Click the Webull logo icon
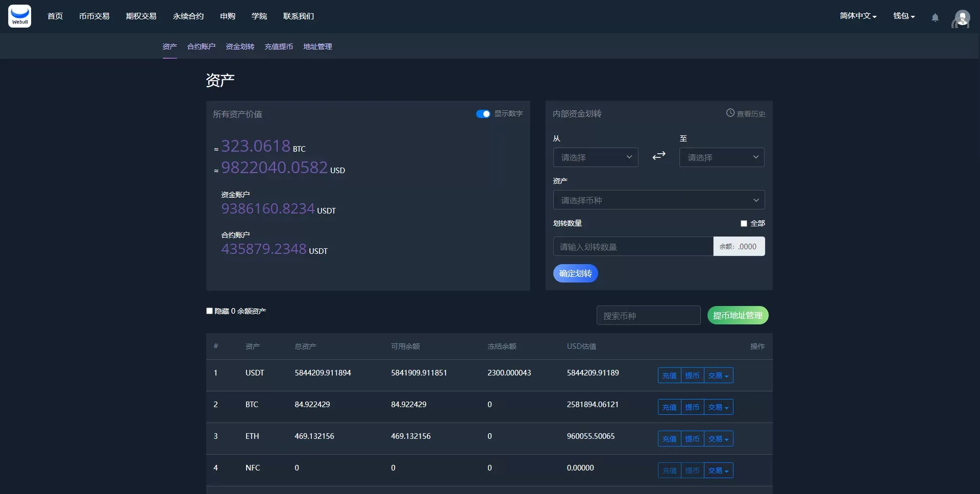This screenshot has width=980, height=494. pyautogui.click(x=19, y=16)
